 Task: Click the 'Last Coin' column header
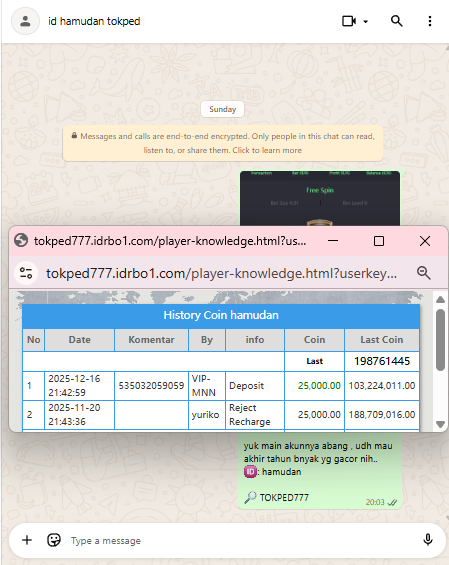[382, 340]
